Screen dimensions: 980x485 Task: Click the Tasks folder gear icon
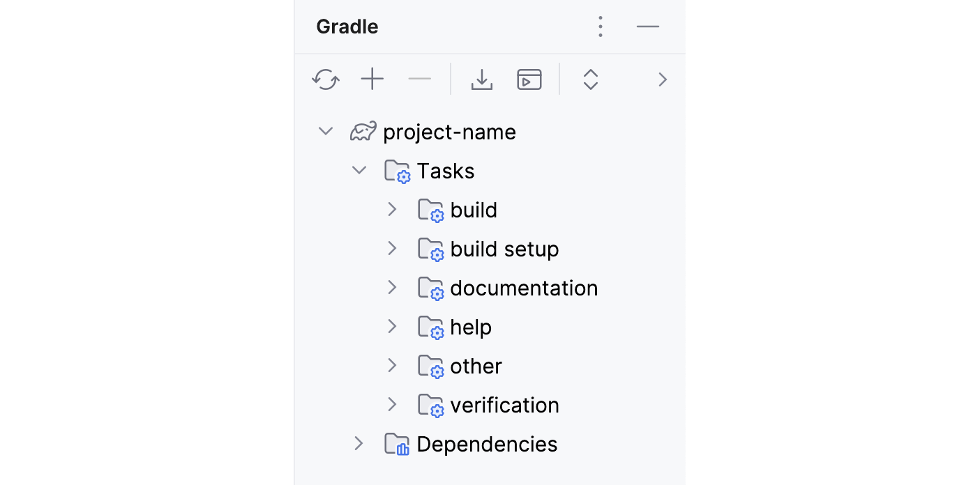(397, 170)
